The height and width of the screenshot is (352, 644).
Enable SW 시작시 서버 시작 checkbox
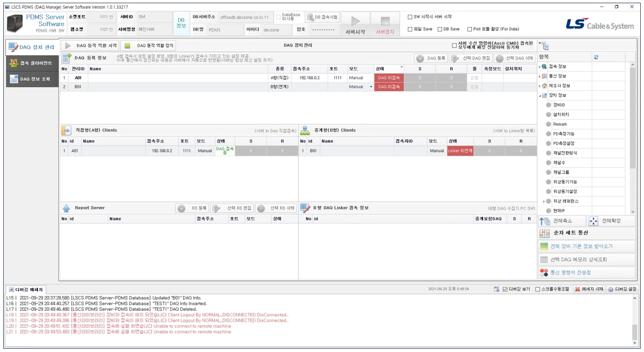pyautogui.click(x=410, y=17)
